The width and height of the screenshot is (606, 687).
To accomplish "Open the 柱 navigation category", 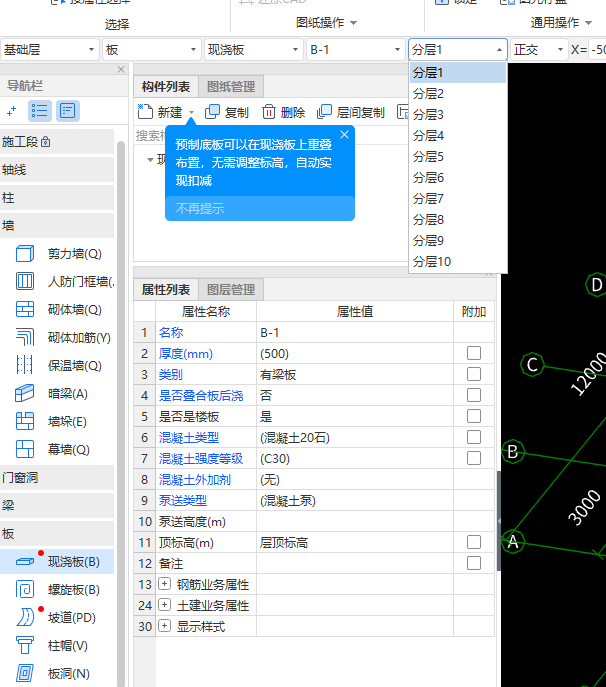I will point(57,198).
